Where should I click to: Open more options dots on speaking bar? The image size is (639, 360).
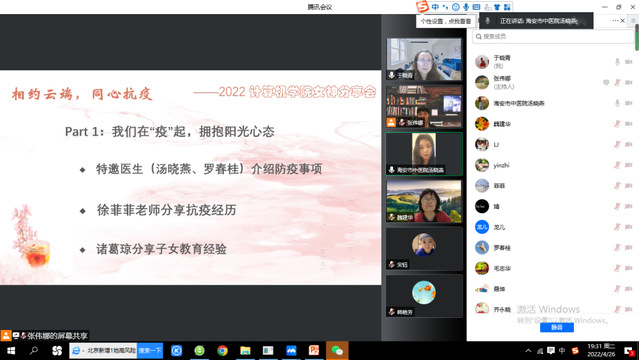(x=615, y=20)
